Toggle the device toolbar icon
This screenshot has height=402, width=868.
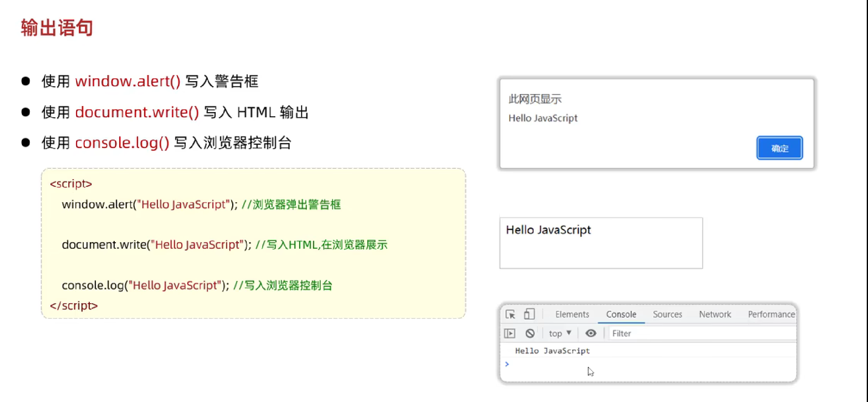pos(529,314)
